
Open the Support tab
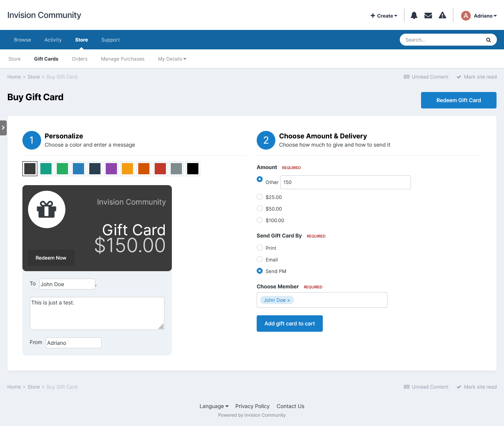point(111,40)
